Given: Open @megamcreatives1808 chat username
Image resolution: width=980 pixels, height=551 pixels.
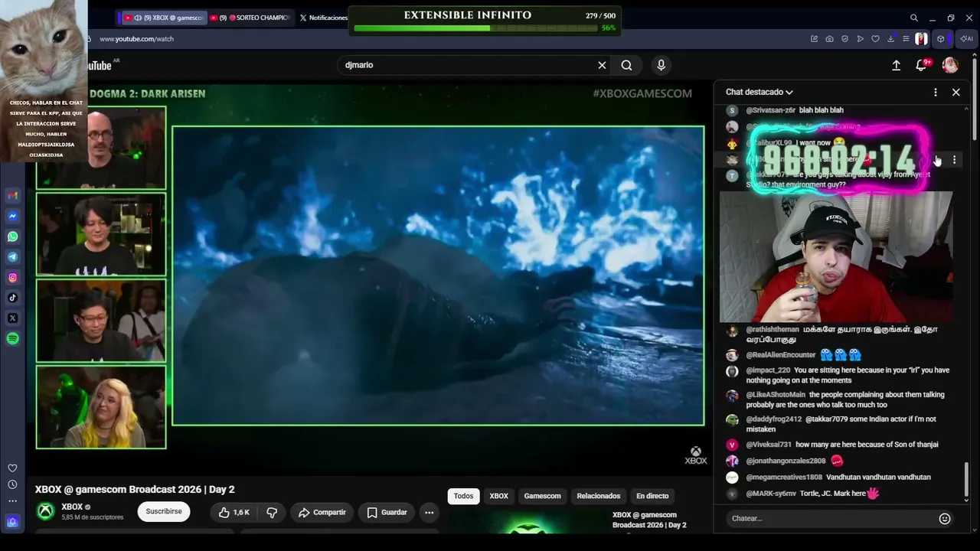Looking at the screenshot, I should (784, 478).
